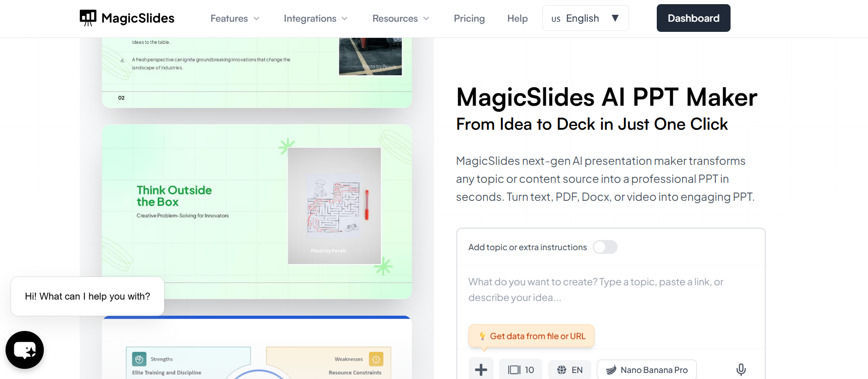Click the 'MagicSlides AI PPT Maker' heading
The width and height of the screenshot is (868, 379).
(x=606, y=97)
